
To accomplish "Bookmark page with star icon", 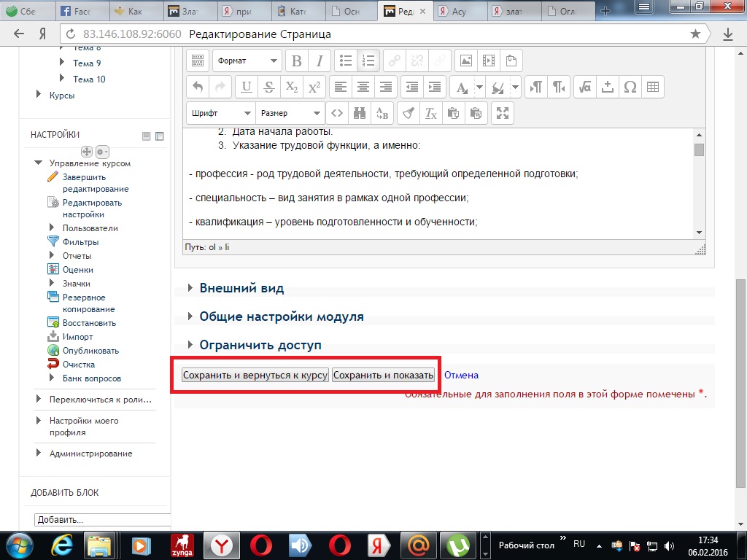I will click(695, 34).
